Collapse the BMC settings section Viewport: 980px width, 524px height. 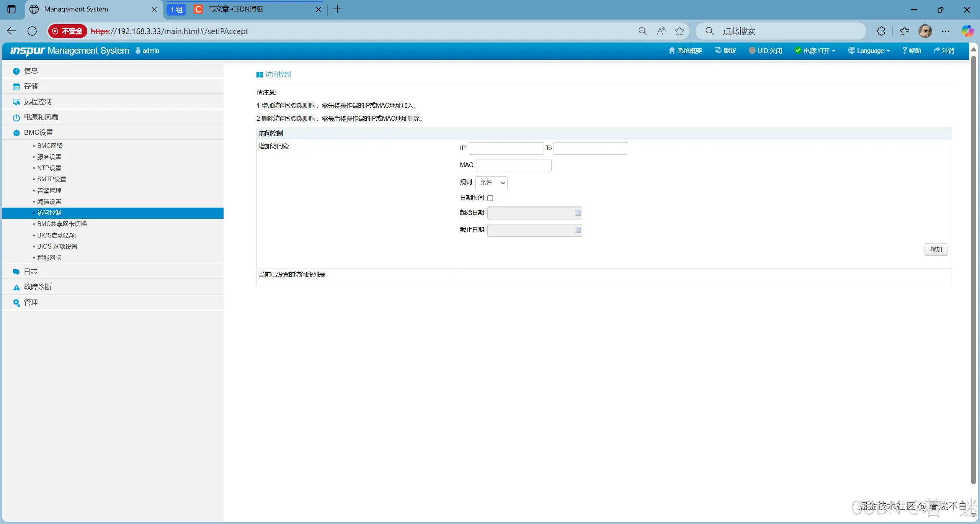pyautogui.click(x=38, y=133)
